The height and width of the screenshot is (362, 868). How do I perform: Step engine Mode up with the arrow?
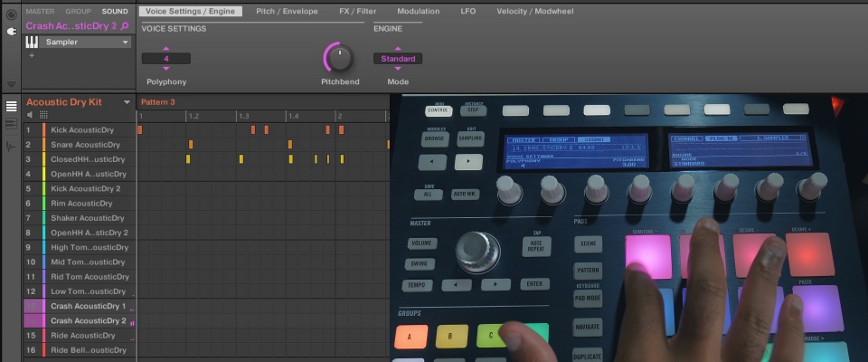[x=398, y=49]
